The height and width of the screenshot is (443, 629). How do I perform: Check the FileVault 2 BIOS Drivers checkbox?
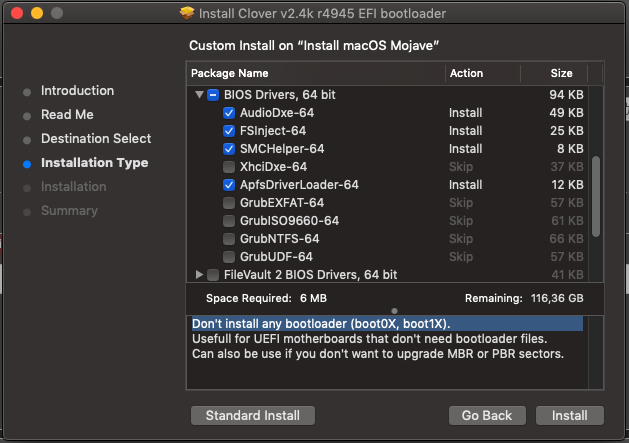click(213, 275)
